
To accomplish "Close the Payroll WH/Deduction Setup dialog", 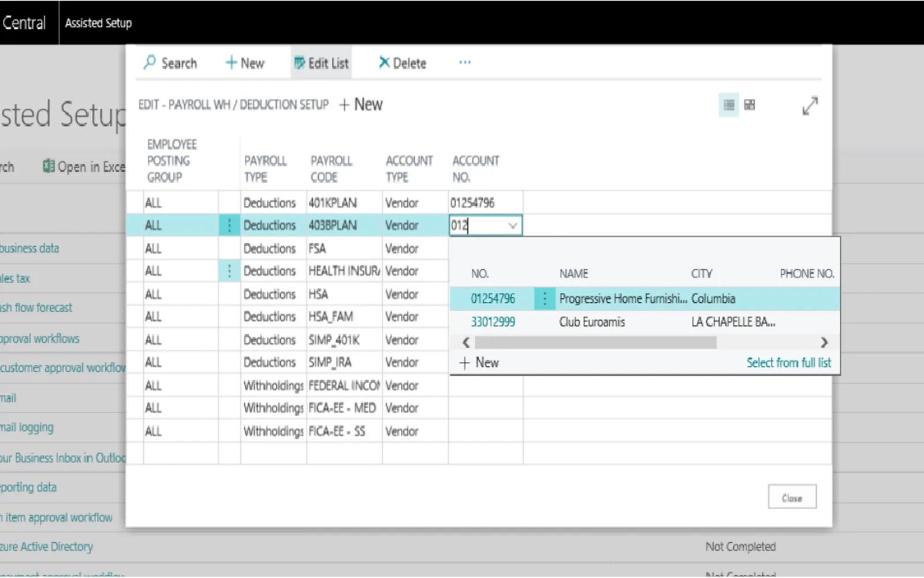I will pos(792,497).
